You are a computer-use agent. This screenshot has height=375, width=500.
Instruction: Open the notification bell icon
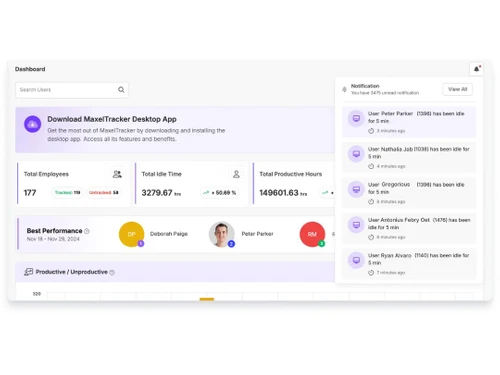pos(476,69)
